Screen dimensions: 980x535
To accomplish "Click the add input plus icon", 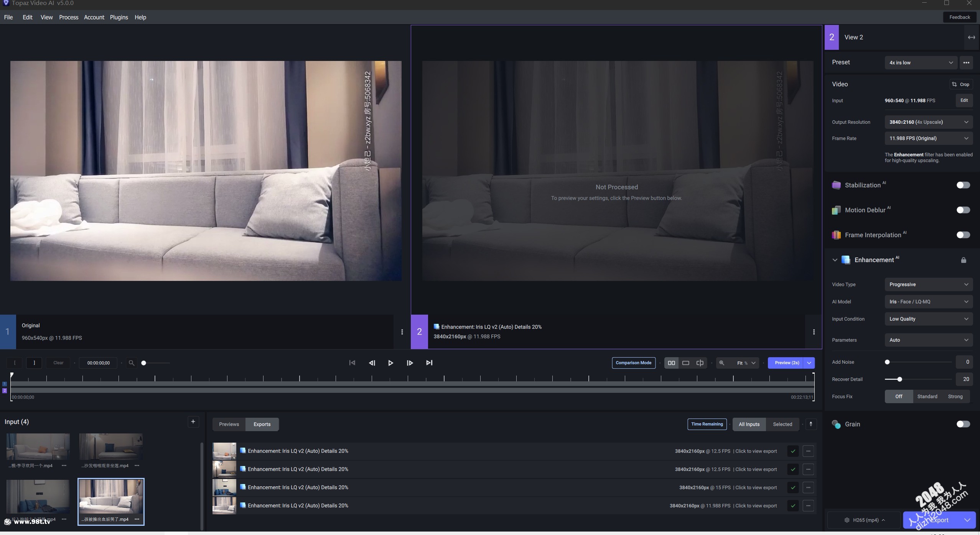I will pos(193,422).
